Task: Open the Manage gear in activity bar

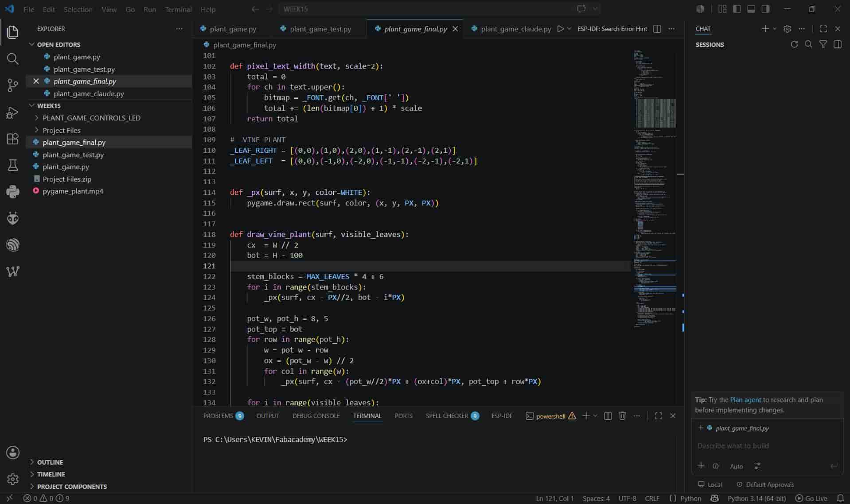Action: 13,479
